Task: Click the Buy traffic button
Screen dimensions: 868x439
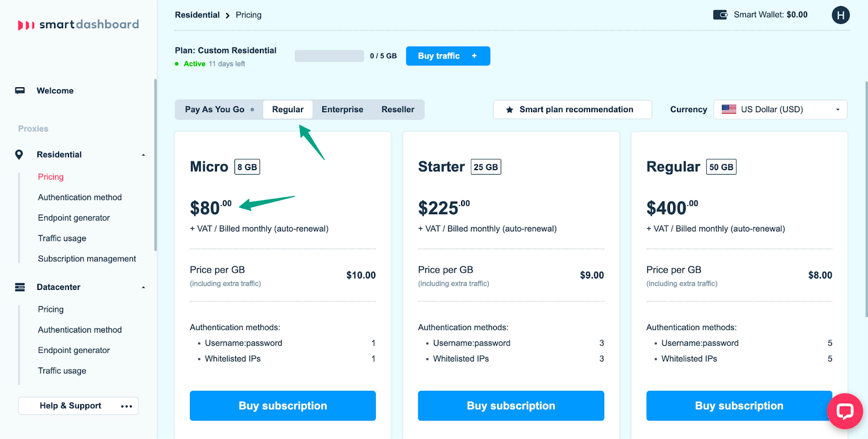Action: pos(448,56)
